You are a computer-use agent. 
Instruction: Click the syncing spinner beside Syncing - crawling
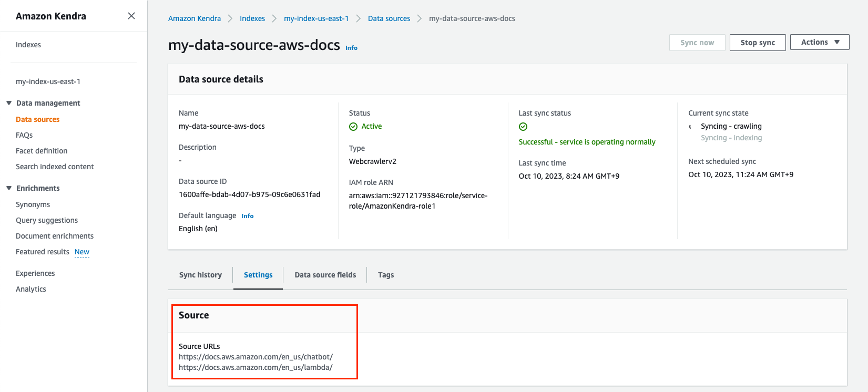pyautogui.click(x=691, y=127)
